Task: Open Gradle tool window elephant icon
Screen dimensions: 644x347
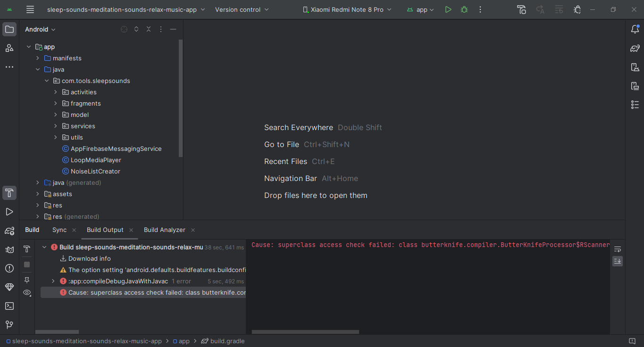Action: 635,48
